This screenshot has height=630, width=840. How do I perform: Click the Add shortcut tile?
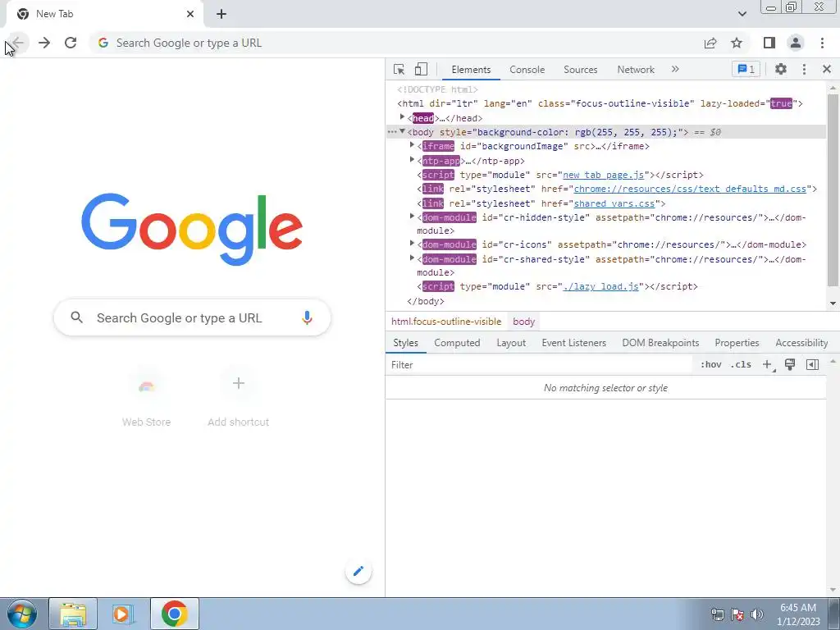pyautogui.click(x=239, y=398)
